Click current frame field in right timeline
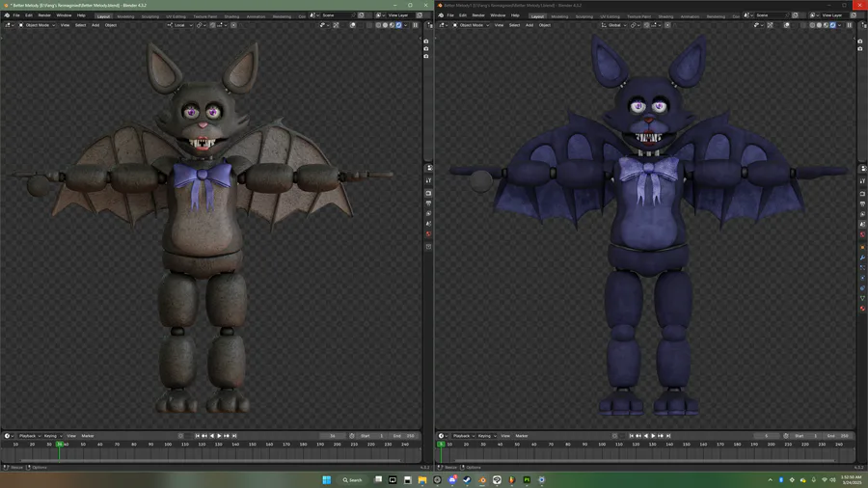868x488 pixels. [x=766, y=436]
